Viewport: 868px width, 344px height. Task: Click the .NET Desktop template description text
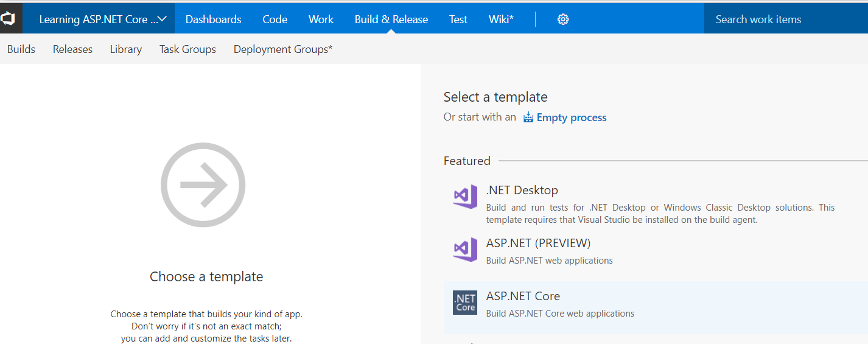660,214
